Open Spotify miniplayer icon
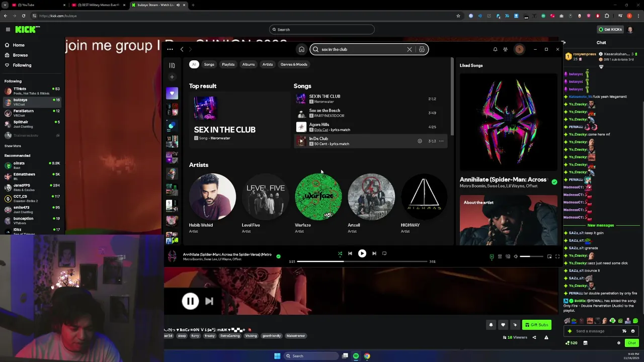Screen dimensions: 644x362 [x=549, y=256]
